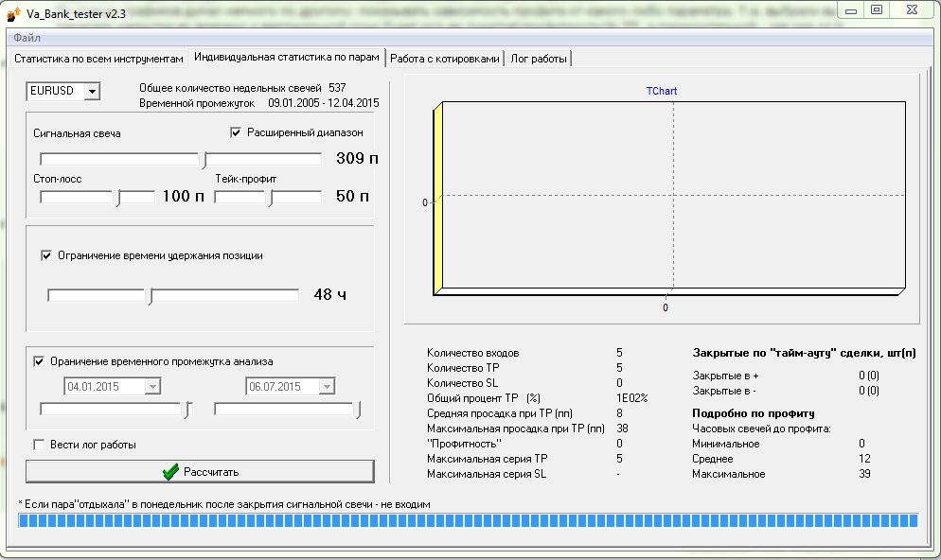The height and width of the screenshot is (560, 941).
Task: Click weekly candles count 537
Action: click(337, 88)
